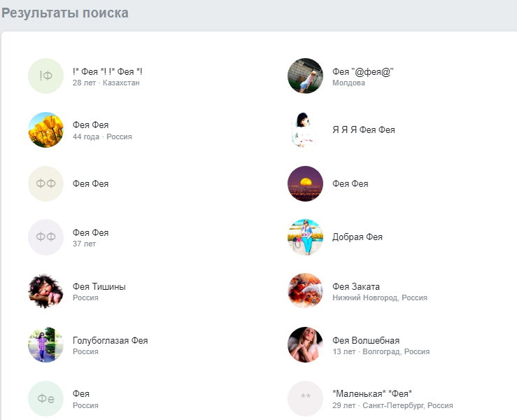
Task: Open the 'Добрая Фея' avatar photo
Action: tap(305, 237)
